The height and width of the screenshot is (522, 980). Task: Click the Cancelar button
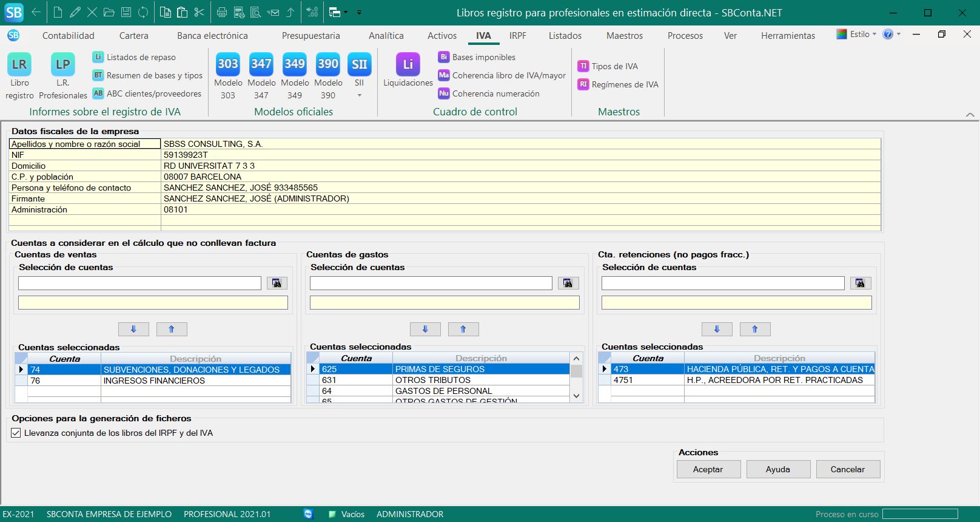click(x=847, y=469)
